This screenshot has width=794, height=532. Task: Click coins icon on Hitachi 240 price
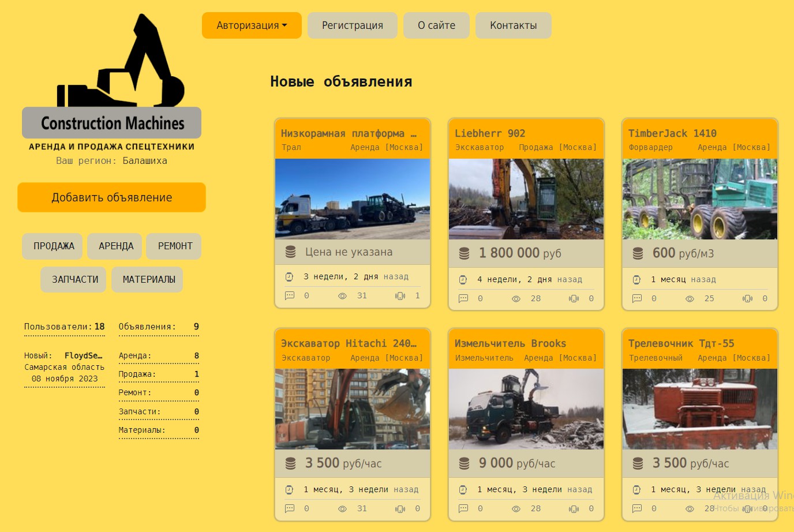click(x=291, y=463)
